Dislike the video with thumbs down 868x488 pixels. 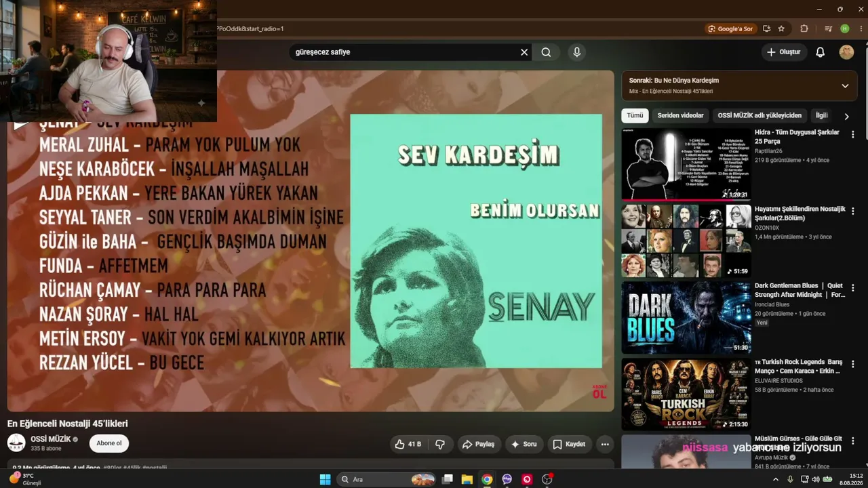click(x=440, y=444)
